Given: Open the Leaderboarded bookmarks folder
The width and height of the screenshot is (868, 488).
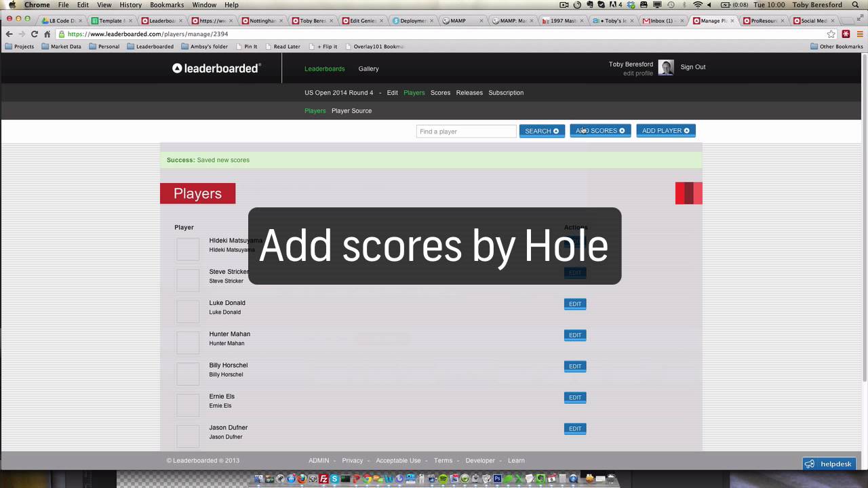Looking at the screenshot, I should (150, 47).
